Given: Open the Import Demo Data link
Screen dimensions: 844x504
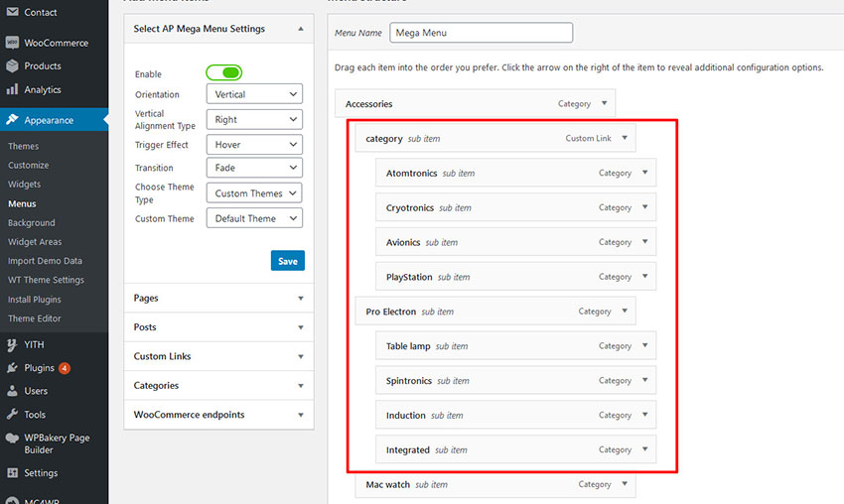Looking at the screenshot, I should click(45, 261).
